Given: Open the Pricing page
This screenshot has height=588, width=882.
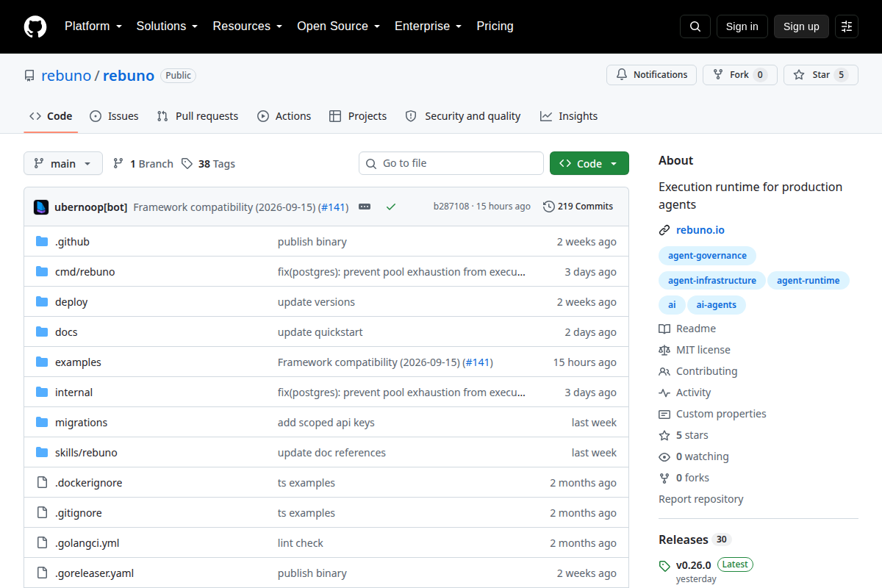Looking at the screenshot, I should pyautogui.click(x=495, y=26).
